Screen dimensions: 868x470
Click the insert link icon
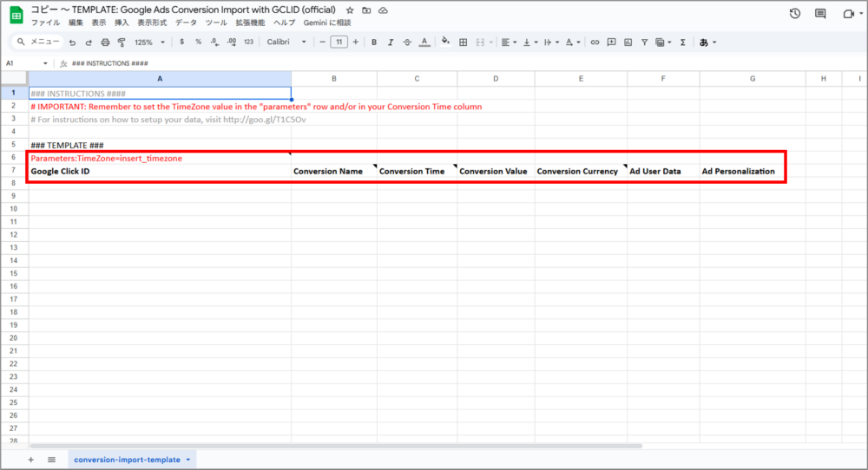(x=595, y=42)
